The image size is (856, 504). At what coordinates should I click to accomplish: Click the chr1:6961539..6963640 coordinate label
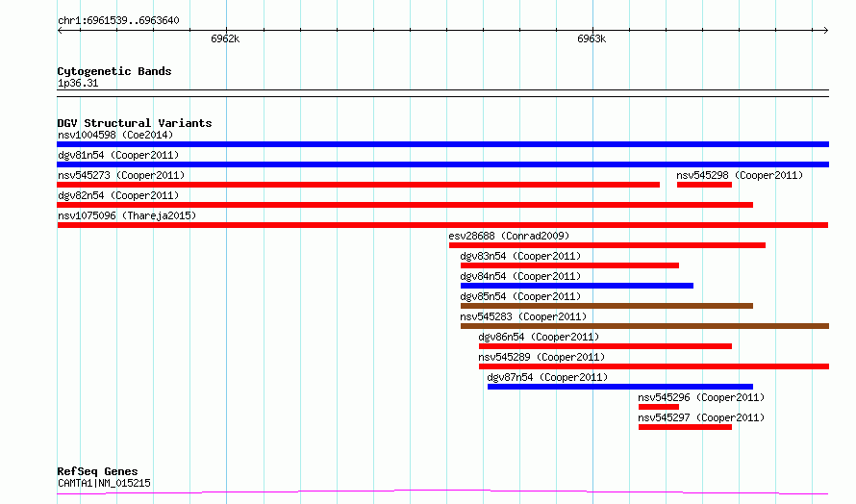pos(118,20)
